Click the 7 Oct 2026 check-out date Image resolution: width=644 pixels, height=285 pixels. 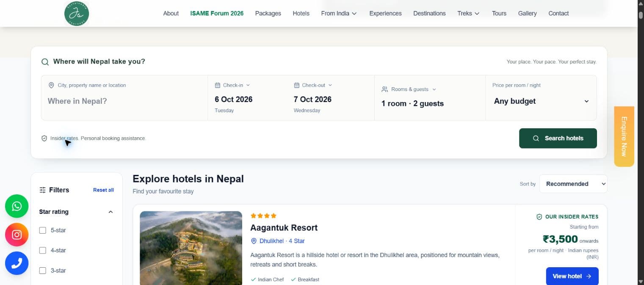click(x=312, y=100)
